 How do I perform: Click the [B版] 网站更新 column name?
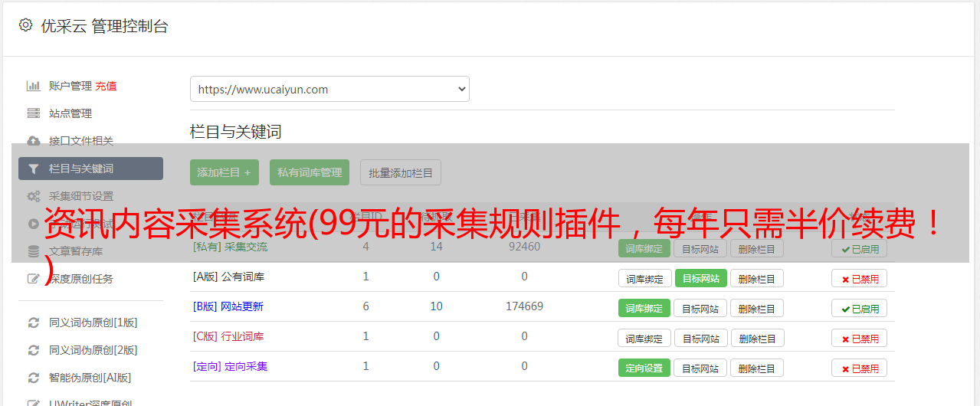[x=228, y=306]
